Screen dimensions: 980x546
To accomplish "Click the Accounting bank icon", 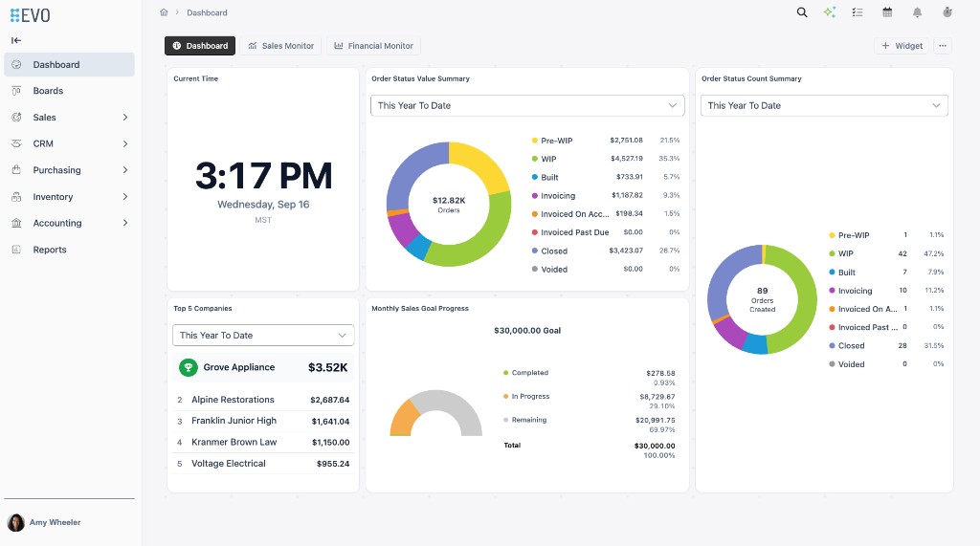I will [x=16, y=223].
